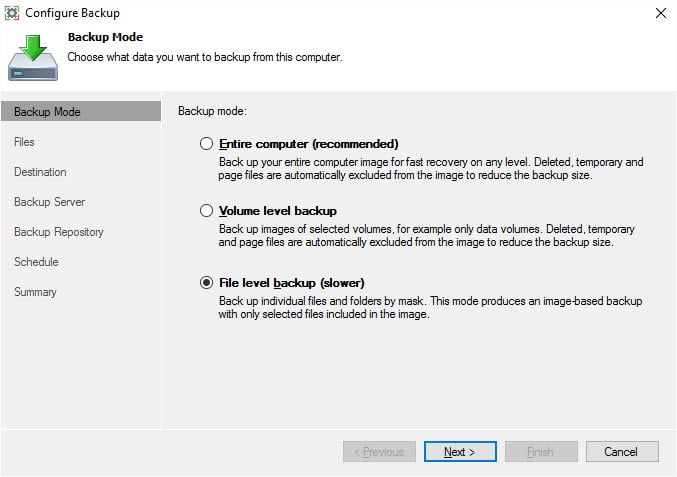
Task: Click the disabled Previous button
Action: (x=379, y=452)
